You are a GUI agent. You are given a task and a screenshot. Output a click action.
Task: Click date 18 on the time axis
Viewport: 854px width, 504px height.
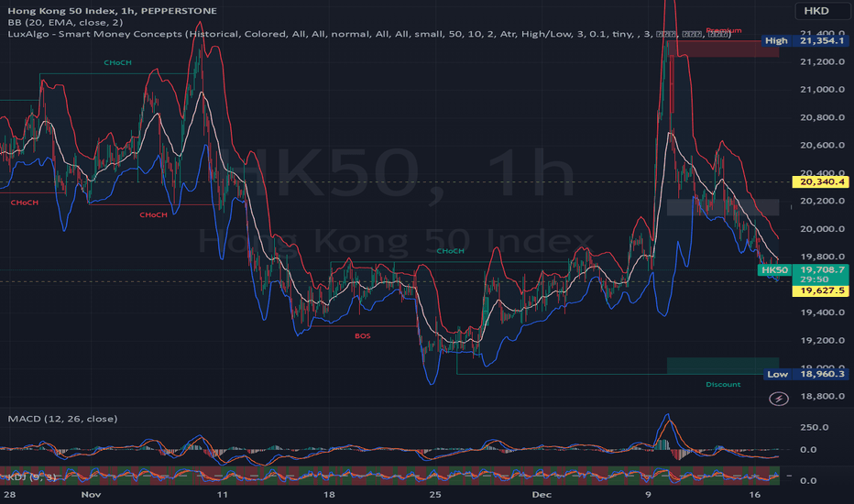pos(329,494)
